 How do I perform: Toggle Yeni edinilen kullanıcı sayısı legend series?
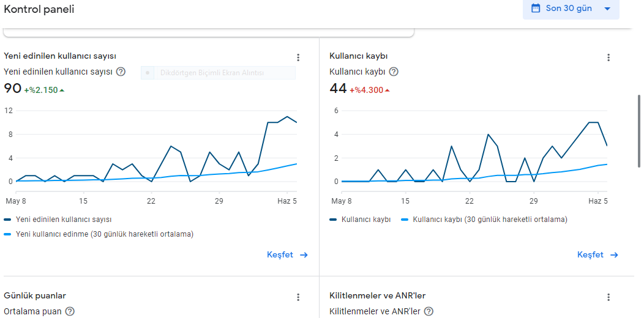pos(58,220)
